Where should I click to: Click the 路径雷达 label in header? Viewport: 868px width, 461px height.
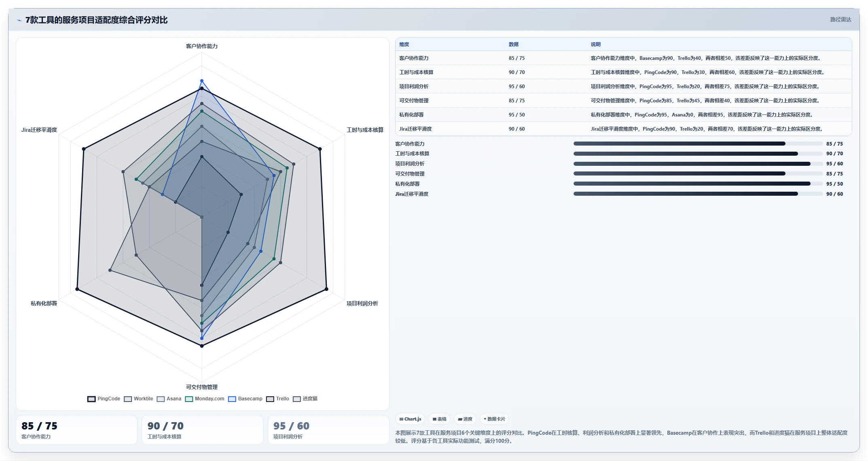tap(840, 19)
